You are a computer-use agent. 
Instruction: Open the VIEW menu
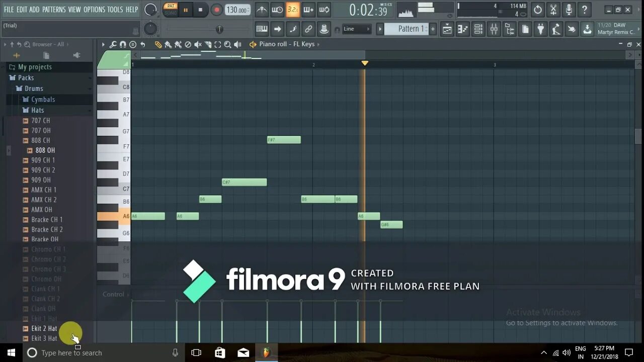[x=74, y=10]
